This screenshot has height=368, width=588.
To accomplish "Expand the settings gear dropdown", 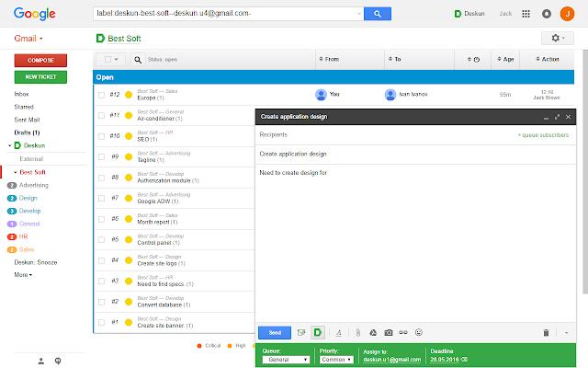I will 556,38.
